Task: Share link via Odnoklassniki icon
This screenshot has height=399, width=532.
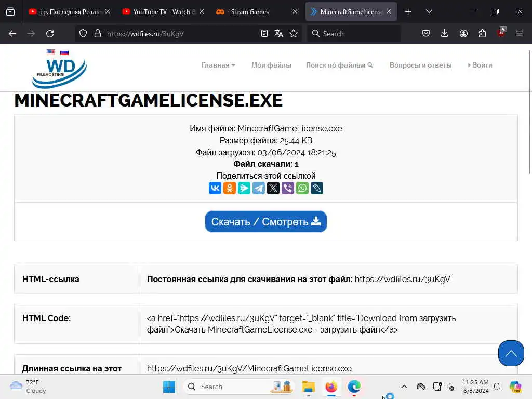Action: coord(229,188)
